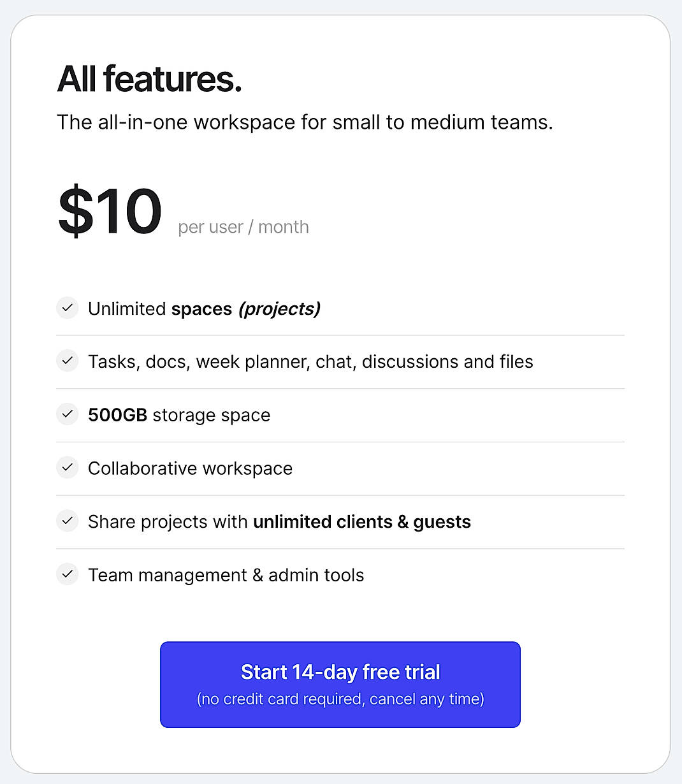Click the no credit card required text
Viewport: 682px width, 784px height.
tap(340, 699)
